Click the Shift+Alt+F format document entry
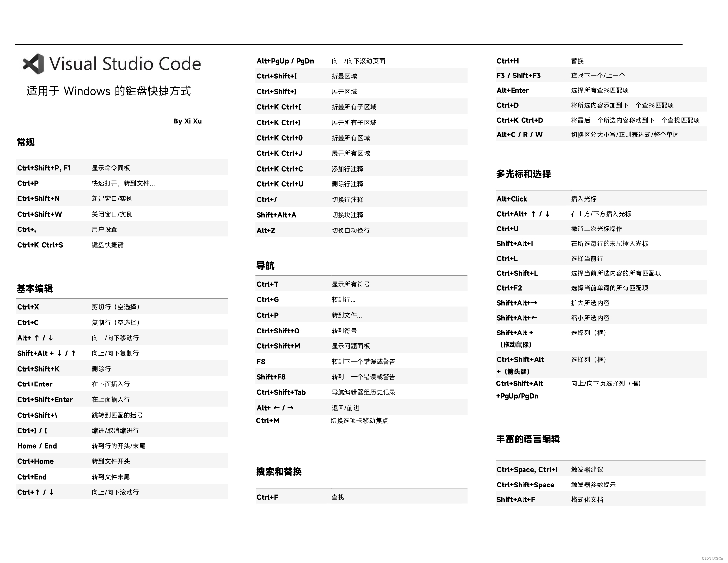The image size is (728, 563). (x=515, y=499)
